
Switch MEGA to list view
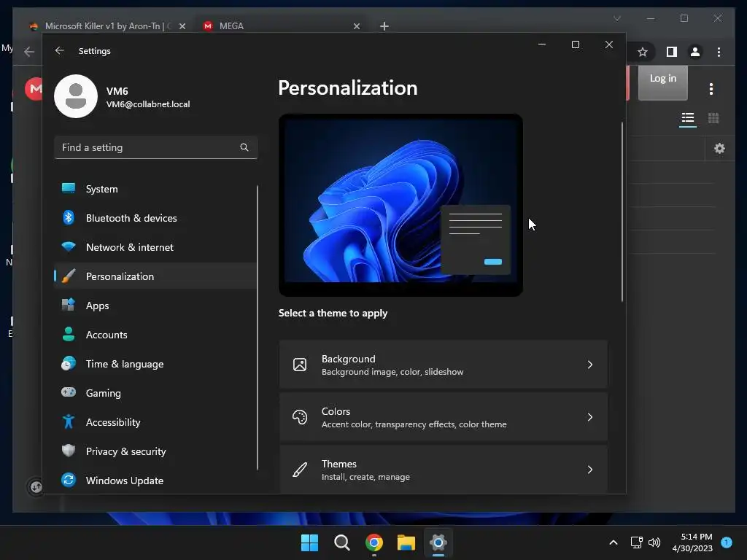[x=687, y=118]
